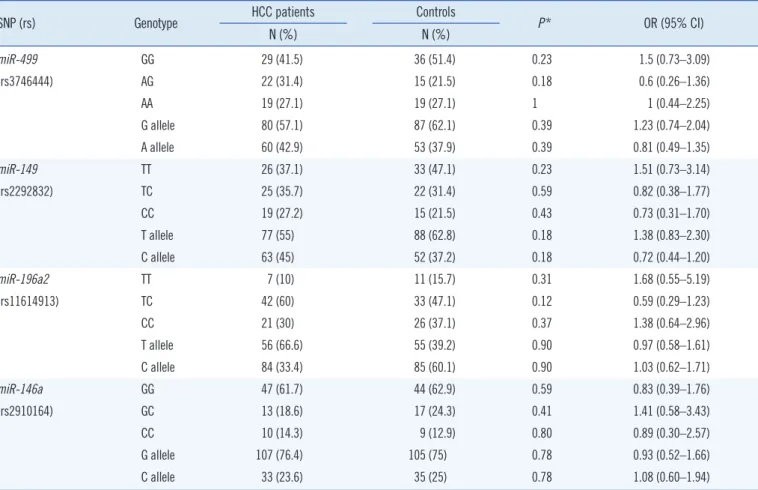Click controls value 88 (62.8)
Screen dimensions: 758x490
[x=435, y=235]
